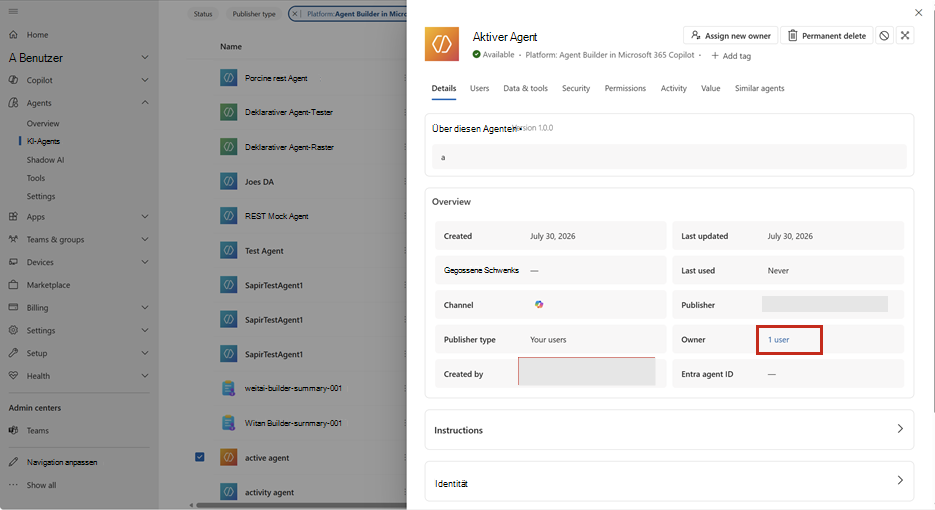Click the expand panel arrows icon
This screenshot has width=935, height=510.
[x=905, y=36]
